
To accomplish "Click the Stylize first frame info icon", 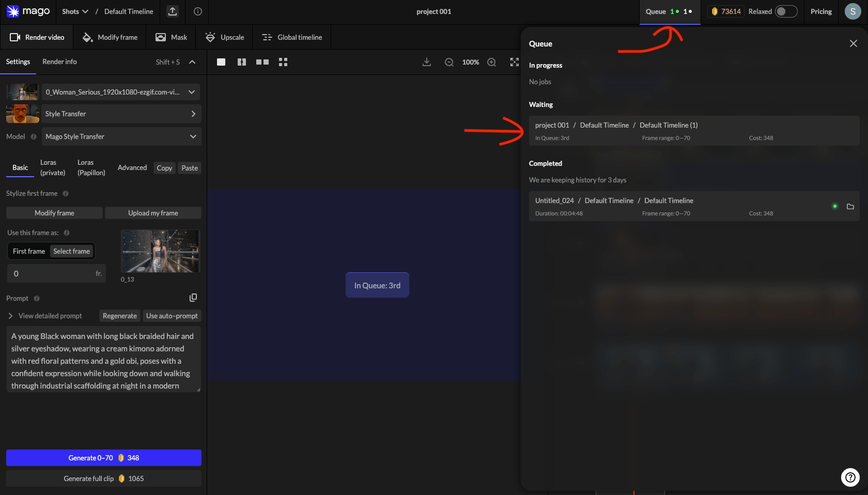I will tap(66, 193).
